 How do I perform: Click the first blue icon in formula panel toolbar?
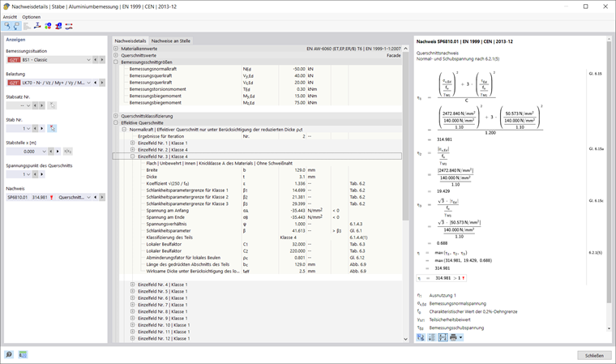click(x=421, y=337)
